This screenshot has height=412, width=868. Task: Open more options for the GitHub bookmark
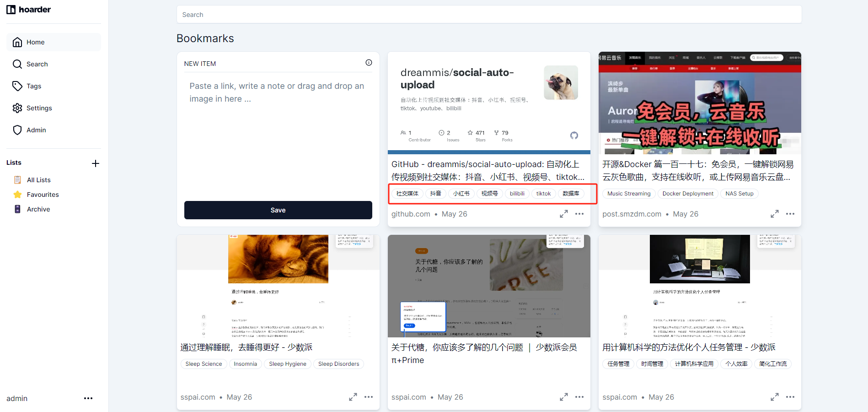point(579,214)
